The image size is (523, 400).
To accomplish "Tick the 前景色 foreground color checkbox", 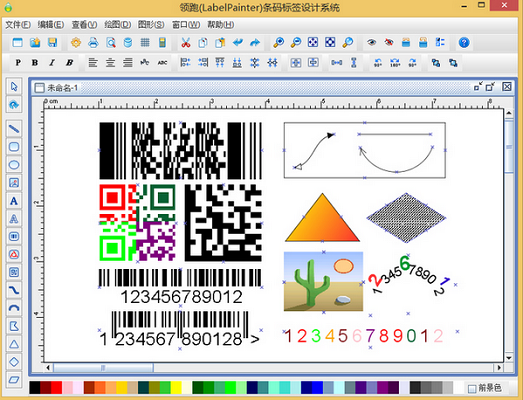I will [472, 388].
